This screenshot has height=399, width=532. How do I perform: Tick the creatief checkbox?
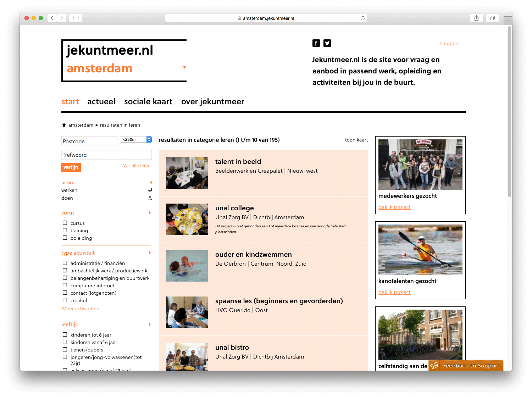click(65, 300)
